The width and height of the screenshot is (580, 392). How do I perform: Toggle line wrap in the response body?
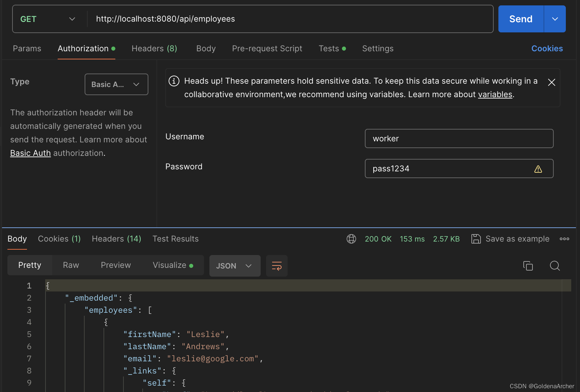pyautogui.click(x=277, y=266)
